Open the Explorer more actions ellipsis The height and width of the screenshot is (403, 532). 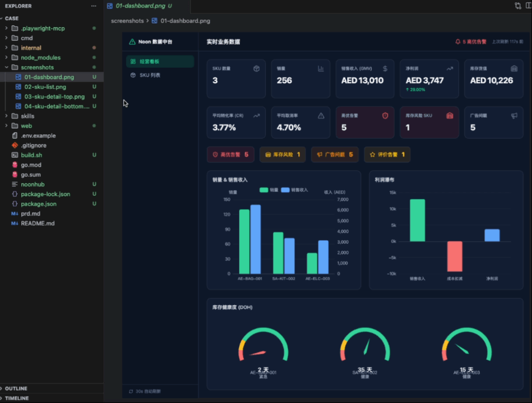(94, 6)
